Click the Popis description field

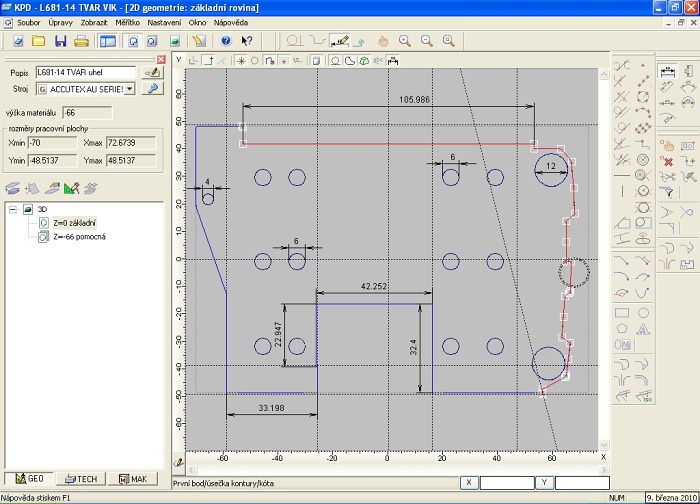pyautogui.click(x=86, y=72)
